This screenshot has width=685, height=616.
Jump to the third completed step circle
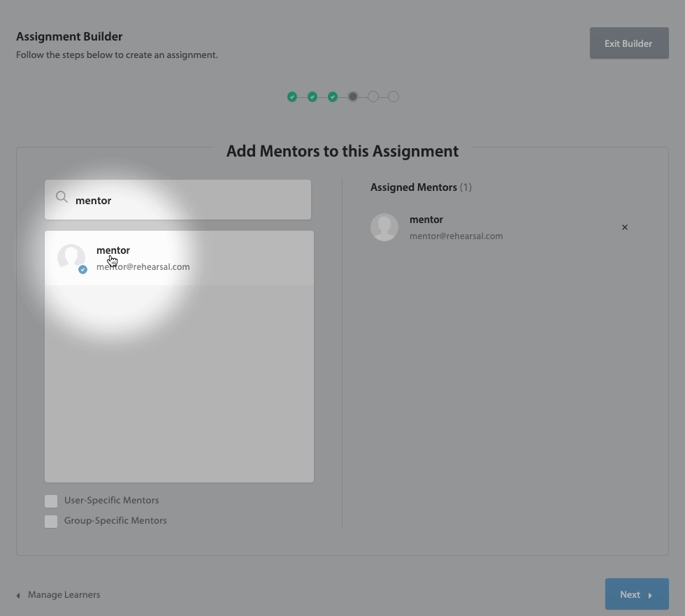tap(333, 97)
